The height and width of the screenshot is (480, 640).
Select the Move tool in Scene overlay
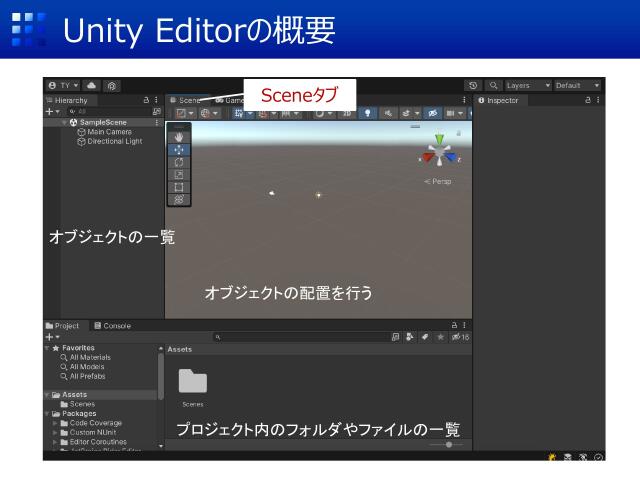point(179,149)
